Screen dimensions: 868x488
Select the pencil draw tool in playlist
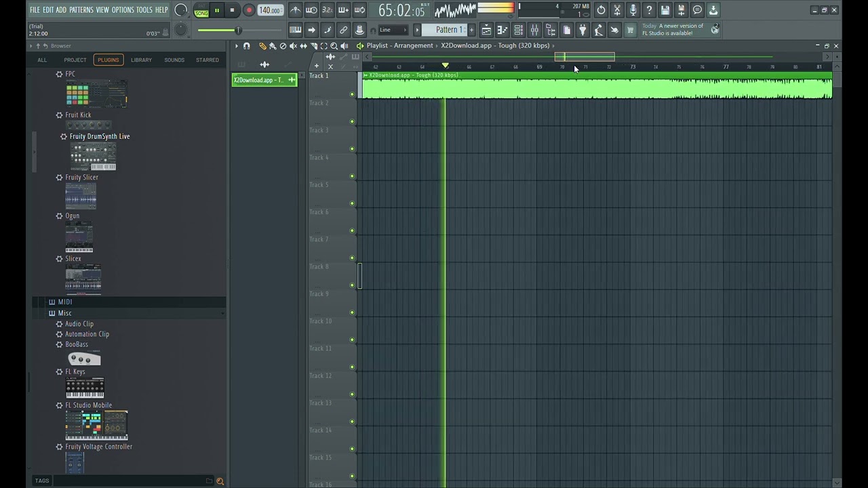click(262, 46)
